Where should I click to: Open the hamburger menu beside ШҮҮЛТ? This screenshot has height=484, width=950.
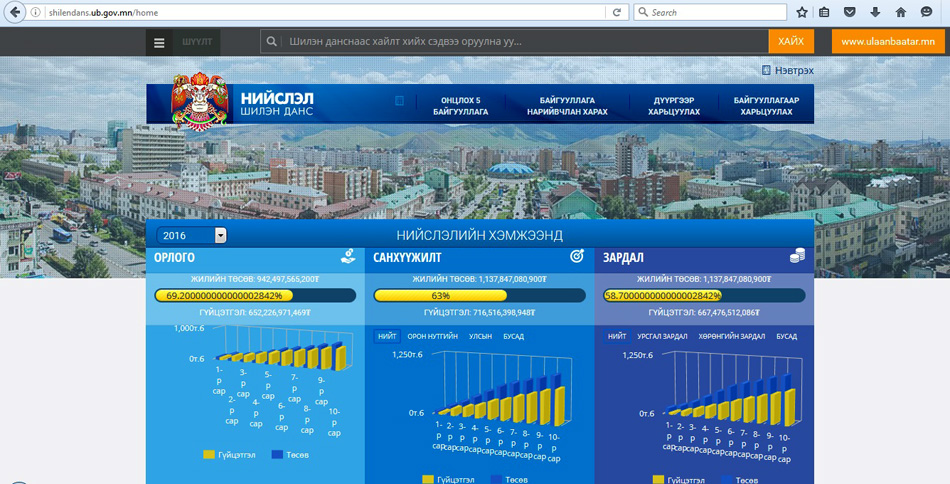click(x=159, y=42)
